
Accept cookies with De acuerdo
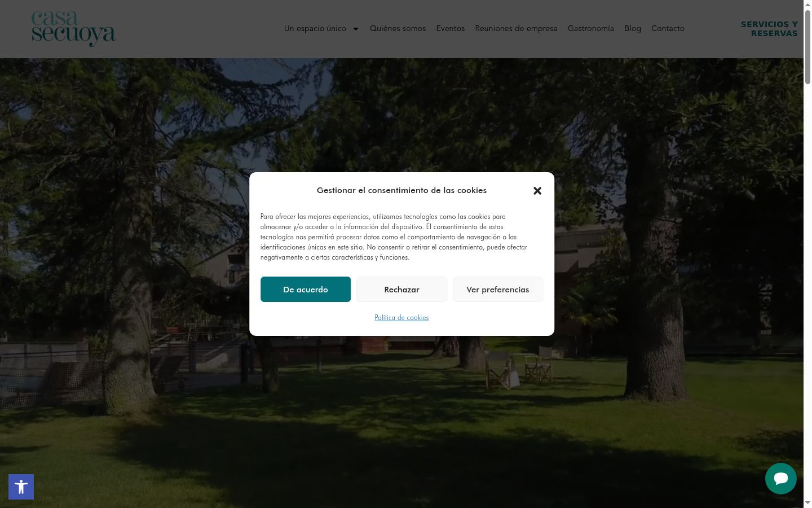click(x=306, y=289)
